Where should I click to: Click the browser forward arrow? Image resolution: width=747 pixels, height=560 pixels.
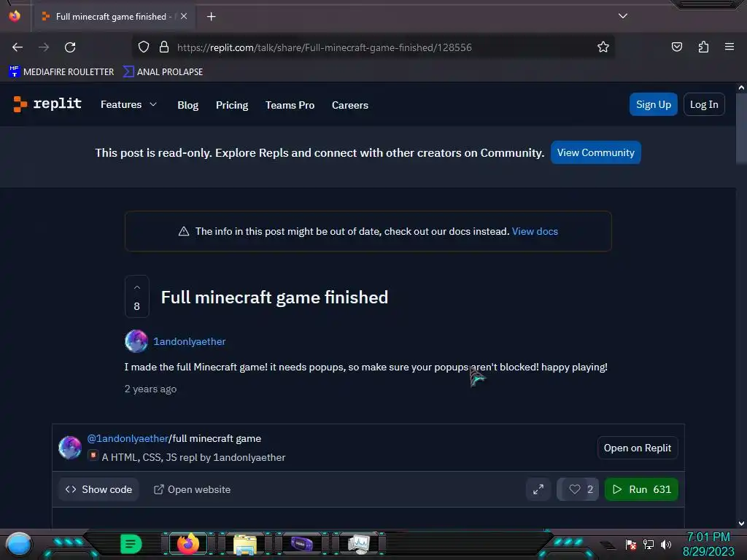[44, 47]
